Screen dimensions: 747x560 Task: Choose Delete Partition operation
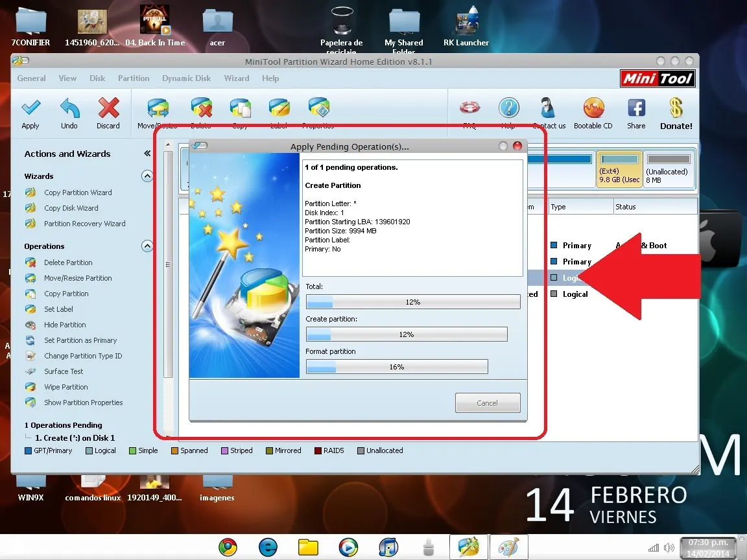68,262
